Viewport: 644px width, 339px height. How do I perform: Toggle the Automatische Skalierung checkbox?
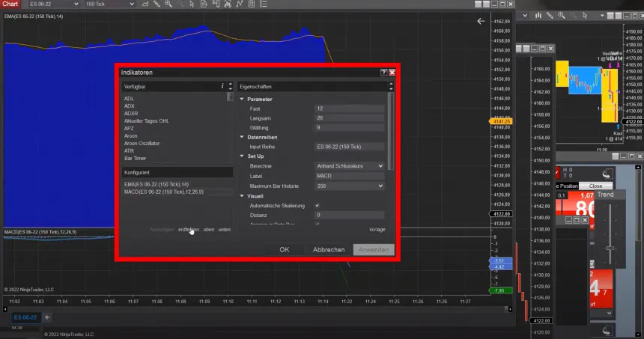(318, 205)
